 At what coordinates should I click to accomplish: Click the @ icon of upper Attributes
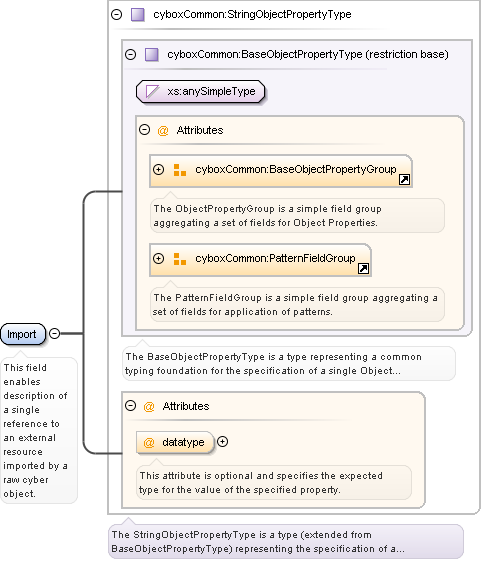click(x=163, y=130)
